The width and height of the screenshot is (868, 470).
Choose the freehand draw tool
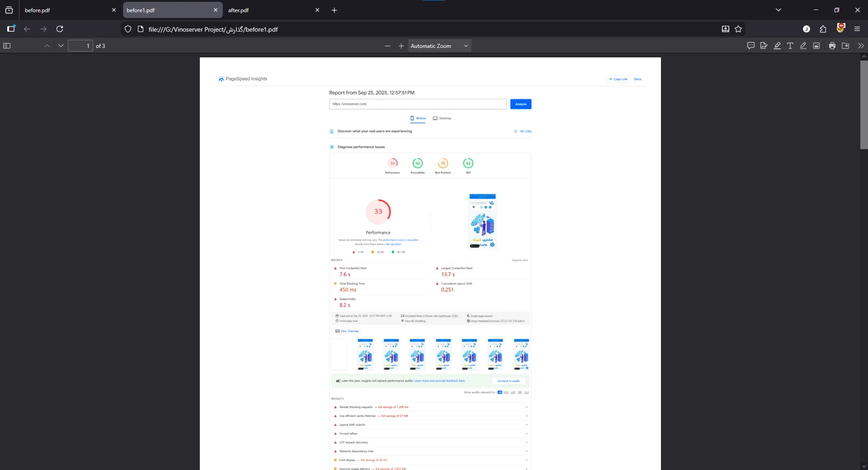[803, 46]
